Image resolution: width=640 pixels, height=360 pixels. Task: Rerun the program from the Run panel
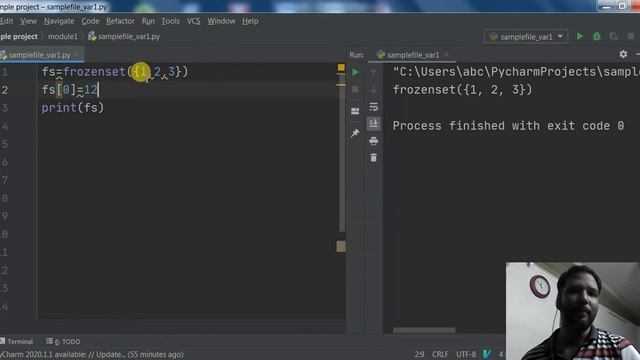point(355,72)
